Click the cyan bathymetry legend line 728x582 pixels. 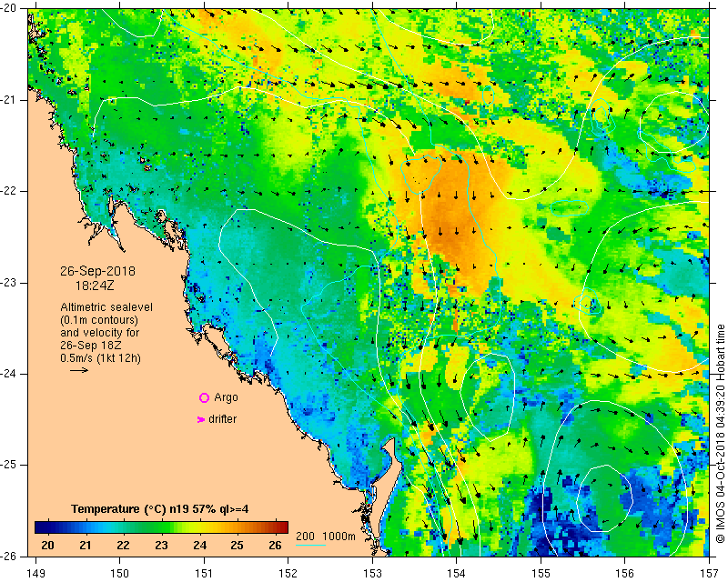pos(310,545)
